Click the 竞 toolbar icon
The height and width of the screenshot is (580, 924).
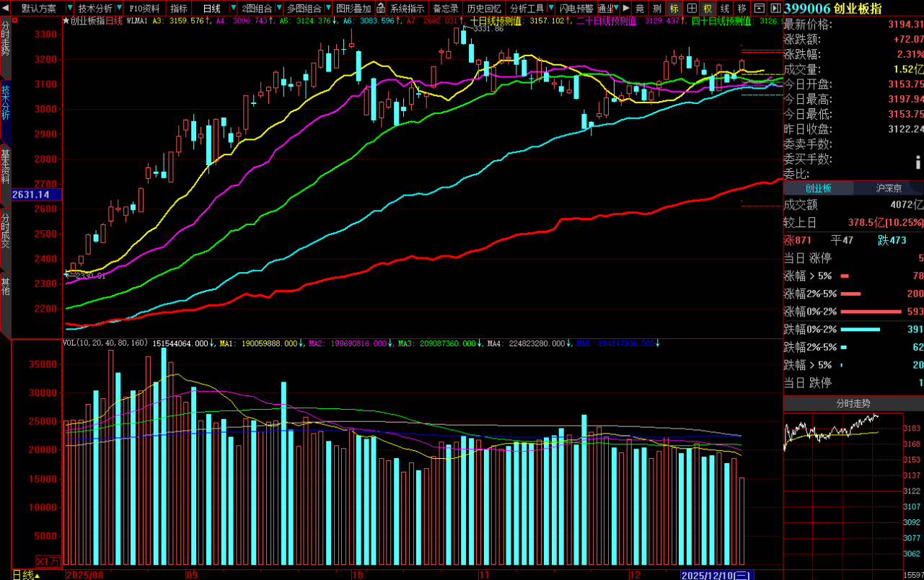click(640, 9)
